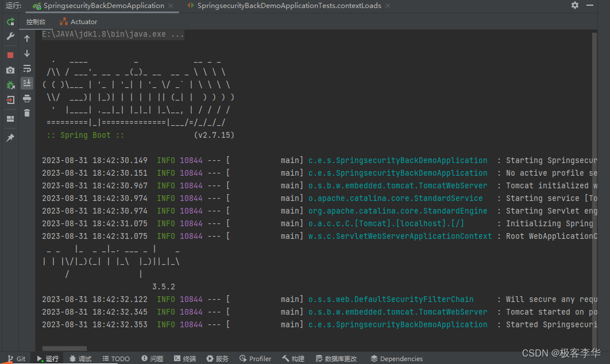
Task: Click the No active profile message
Action: click(x=551, y=173)
